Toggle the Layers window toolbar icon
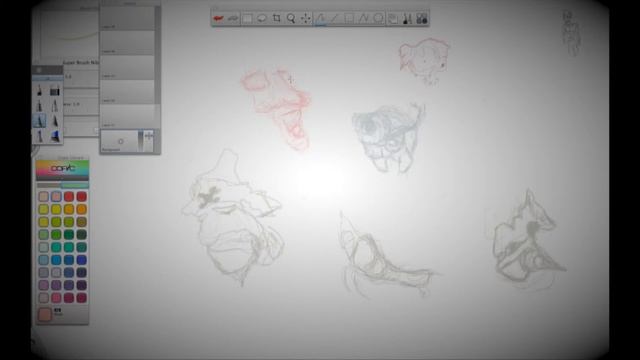Image resolution: width=640 pixels, height=360 pixels. 393,18
